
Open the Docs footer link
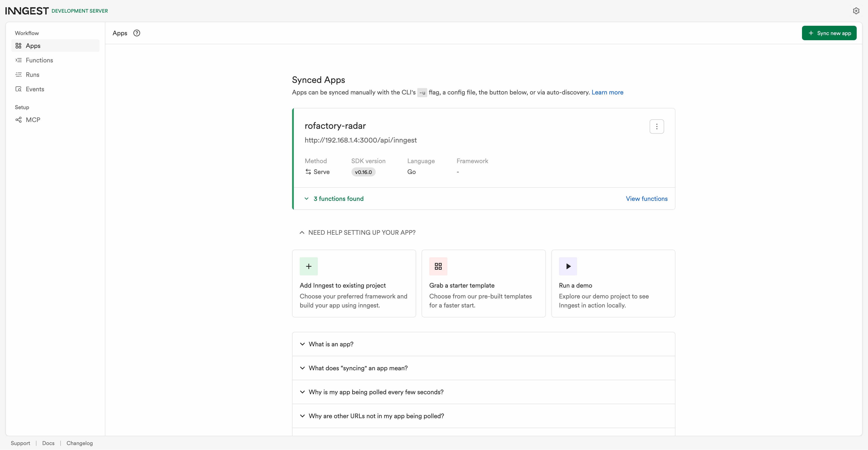coord(48,443)
